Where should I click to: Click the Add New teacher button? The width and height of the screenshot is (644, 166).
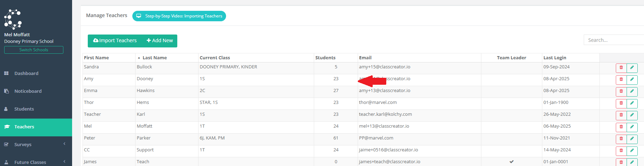click(160, 40)
